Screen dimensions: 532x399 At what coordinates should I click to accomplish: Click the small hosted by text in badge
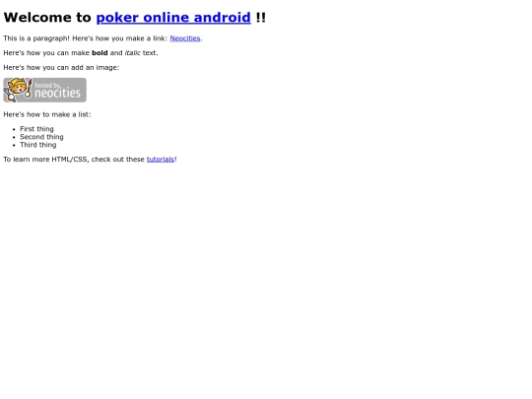click(47, 85)
